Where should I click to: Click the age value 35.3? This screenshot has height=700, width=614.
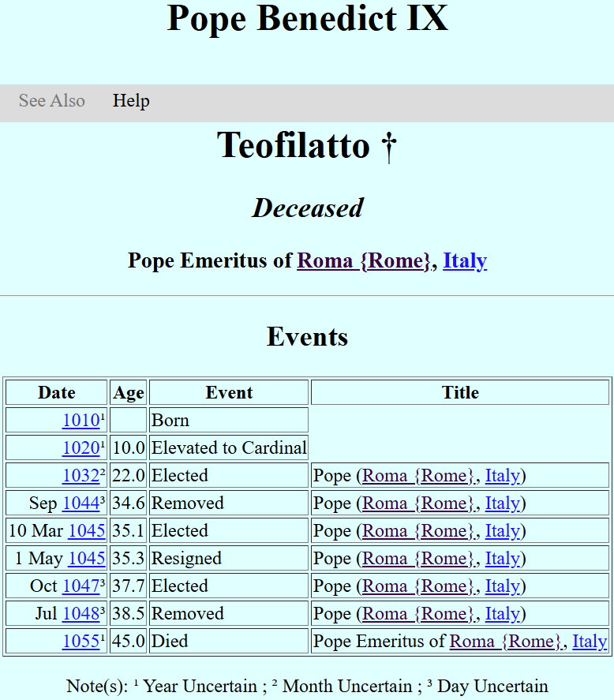click(x=129, y=559)
